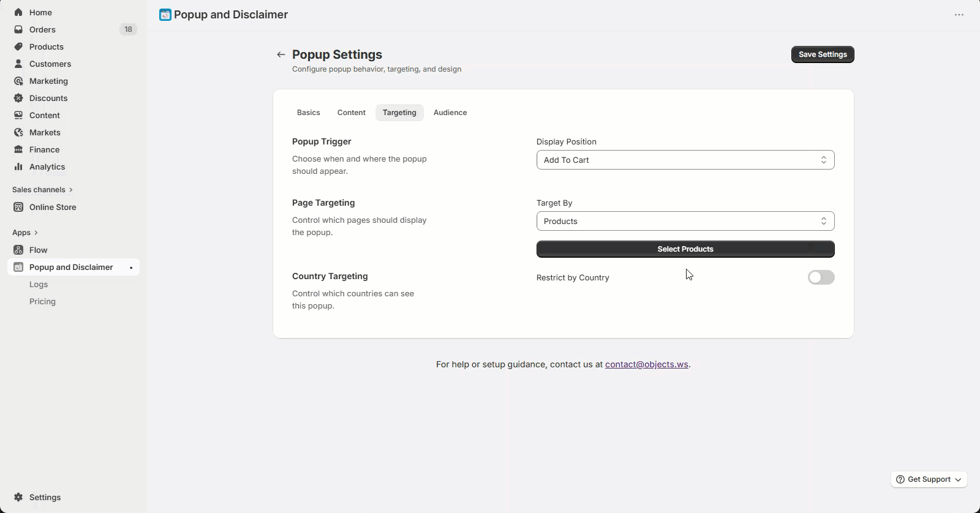Image resolution: width=980 pixels, height=513 pixels.
Task: Enable the Restrict by Country toggle
Action: pos(821,277)
